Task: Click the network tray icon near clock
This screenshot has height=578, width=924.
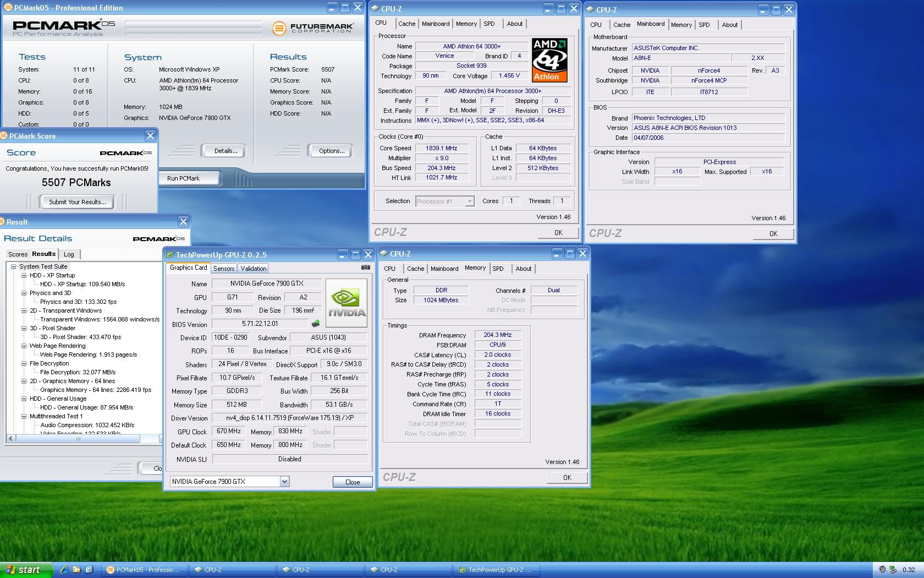Action: click(893, 570)
